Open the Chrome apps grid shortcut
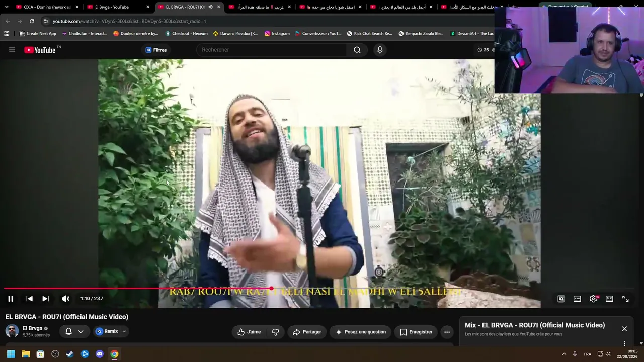 (x=7, y=34)
